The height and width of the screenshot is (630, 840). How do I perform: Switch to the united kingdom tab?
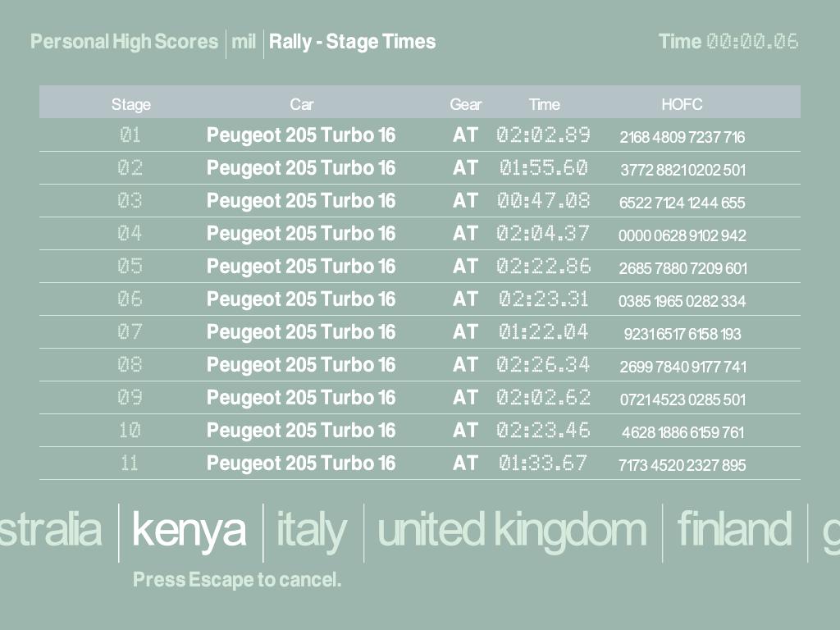coord(512,531)
